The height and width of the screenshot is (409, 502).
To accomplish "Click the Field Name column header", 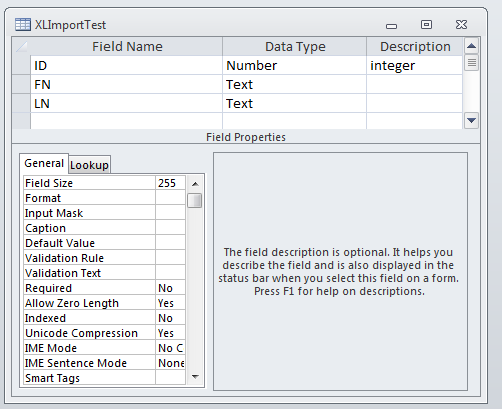I will coord(127,46).
